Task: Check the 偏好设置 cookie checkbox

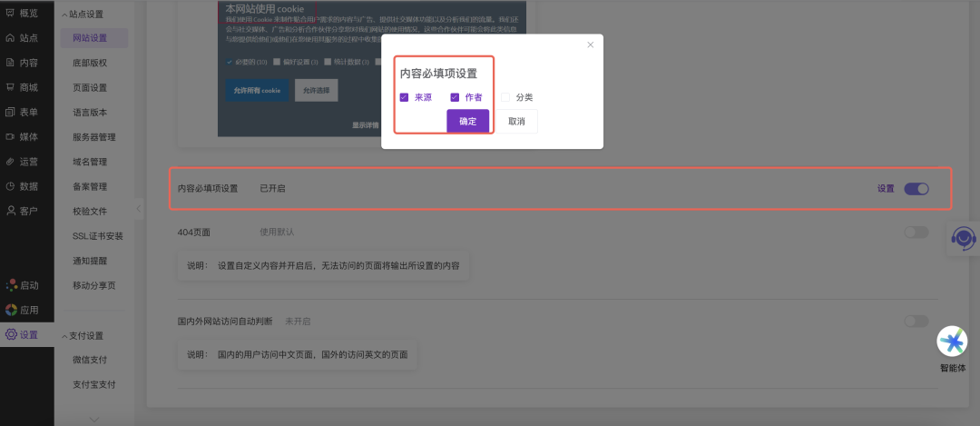Action: (x=277, y=62)
